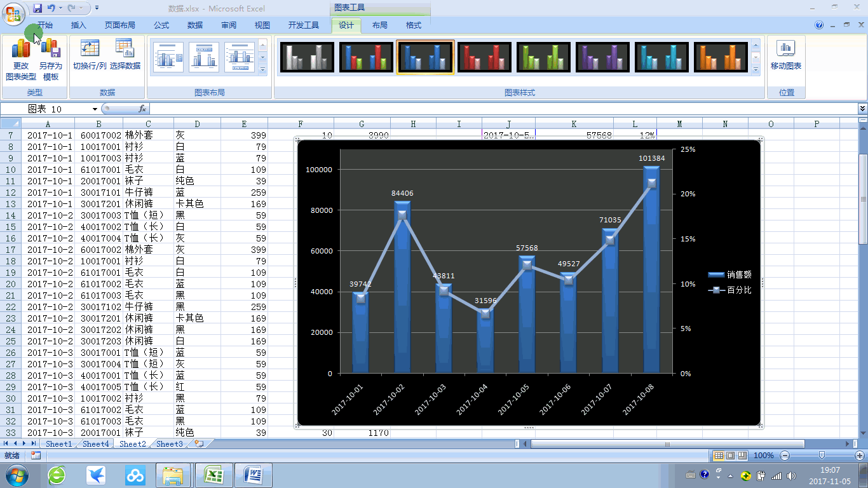
Task: Click the 100% zoom level
Action: coord(763,456)
